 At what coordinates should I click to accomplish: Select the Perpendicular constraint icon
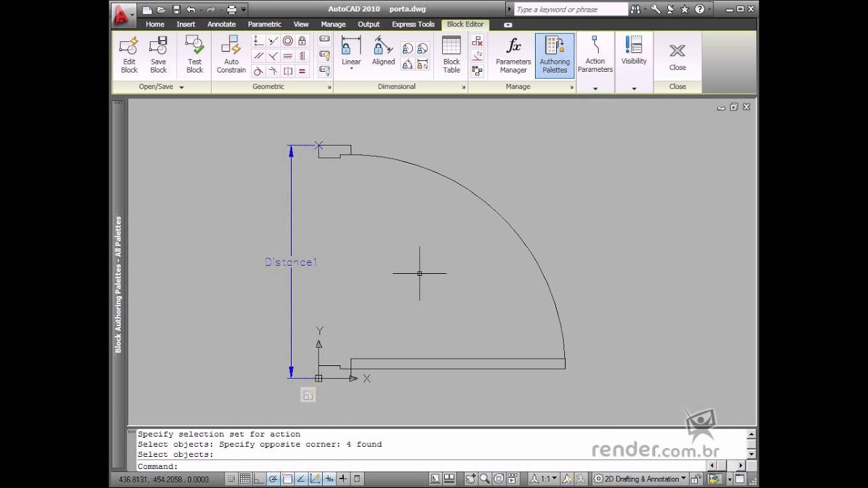(273, 56)
